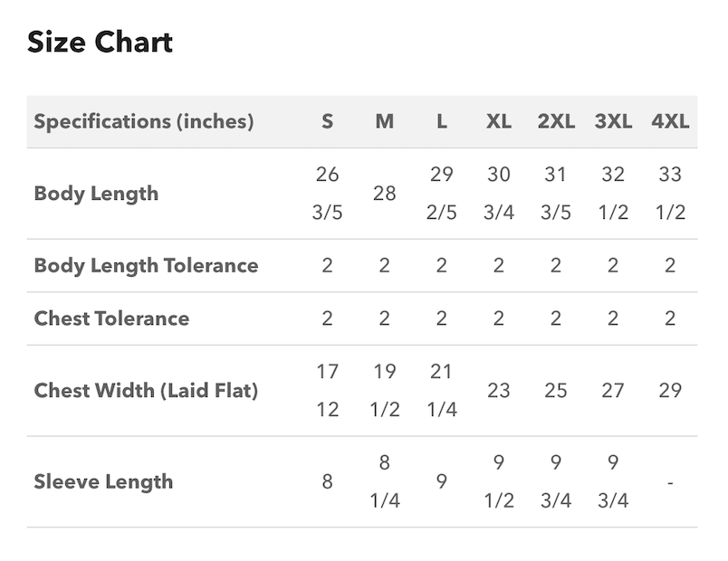Select the 2XL size column header
728x561 pixels.
tap(556, 121)
